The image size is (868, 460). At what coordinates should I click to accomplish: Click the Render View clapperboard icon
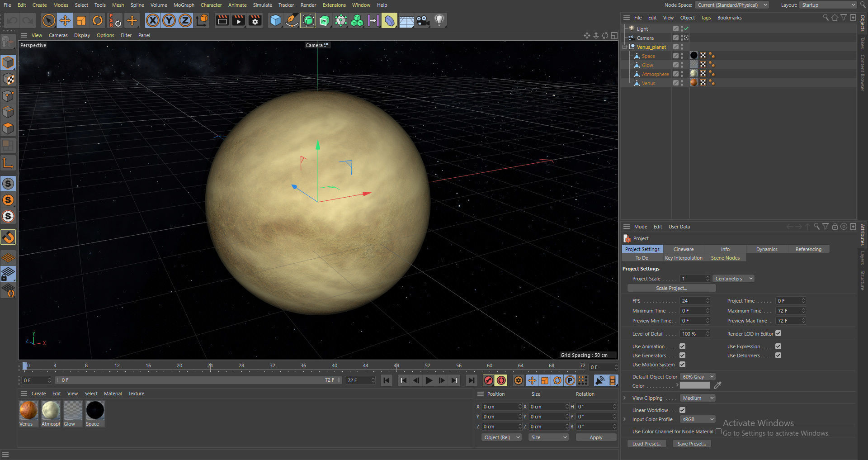[x=222, y=20]
